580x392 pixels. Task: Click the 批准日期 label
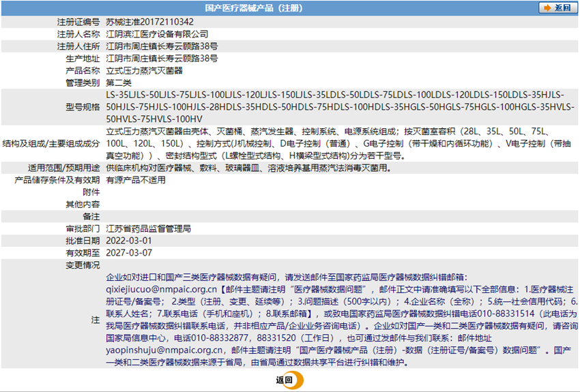tap(83, 241)
